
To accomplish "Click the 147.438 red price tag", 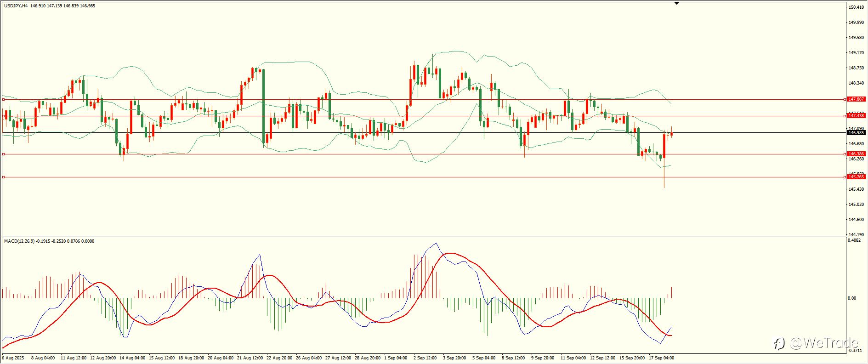I will [x=856, y=116].
